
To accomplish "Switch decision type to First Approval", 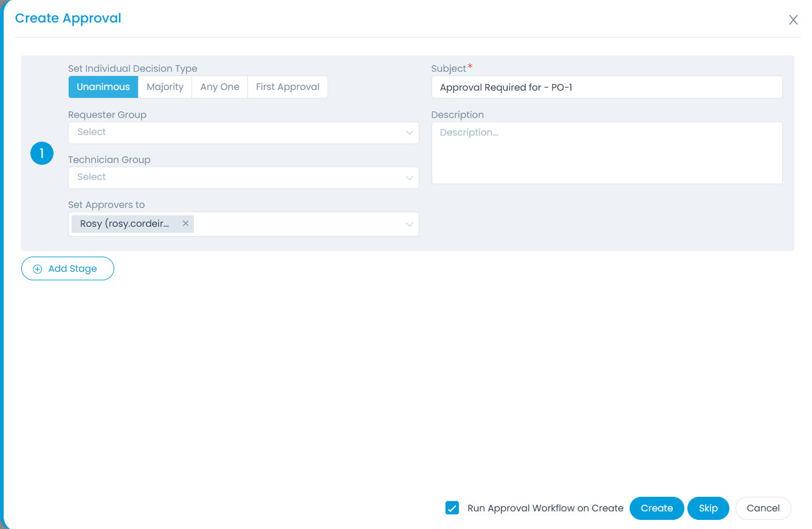I will click(x=287, y=87).
